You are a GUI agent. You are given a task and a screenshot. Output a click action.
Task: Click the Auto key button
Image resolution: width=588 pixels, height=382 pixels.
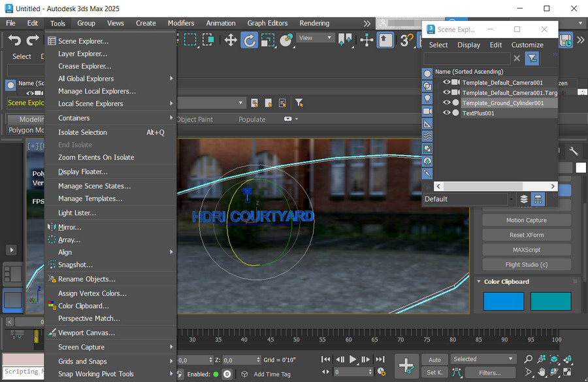(434, 360)
